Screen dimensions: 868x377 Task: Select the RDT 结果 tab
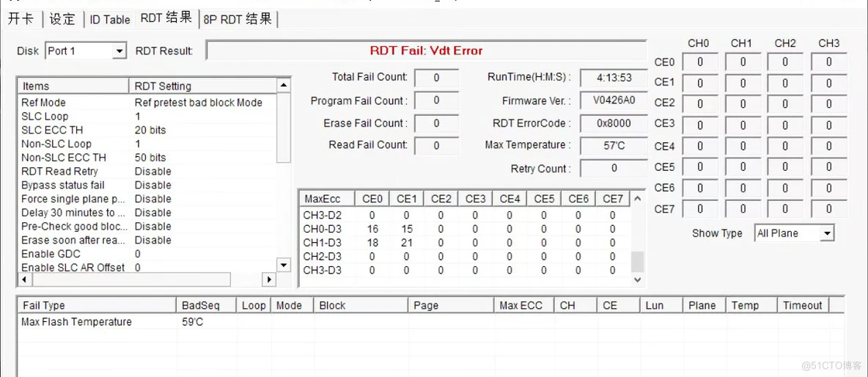(x=166, y=18)
